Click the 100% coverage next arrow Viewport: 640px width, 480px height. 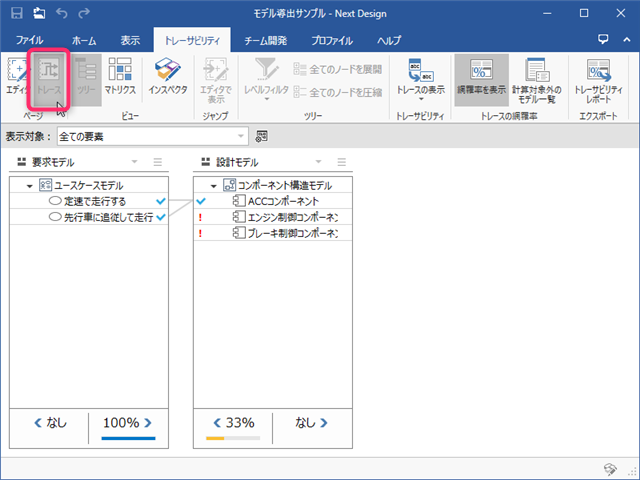[x=147, y=423]
